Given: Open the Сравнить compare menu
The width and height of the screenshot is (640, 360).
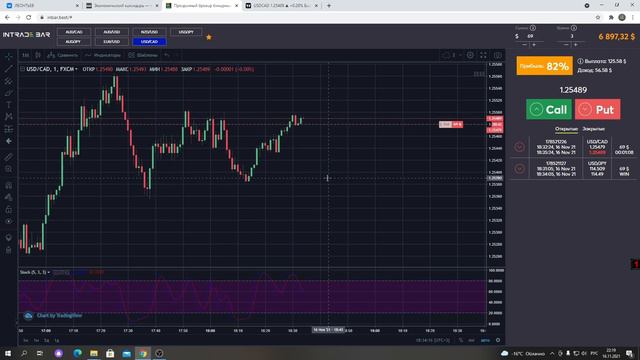Looking at the screenshot, I should (x=62, y=55).
